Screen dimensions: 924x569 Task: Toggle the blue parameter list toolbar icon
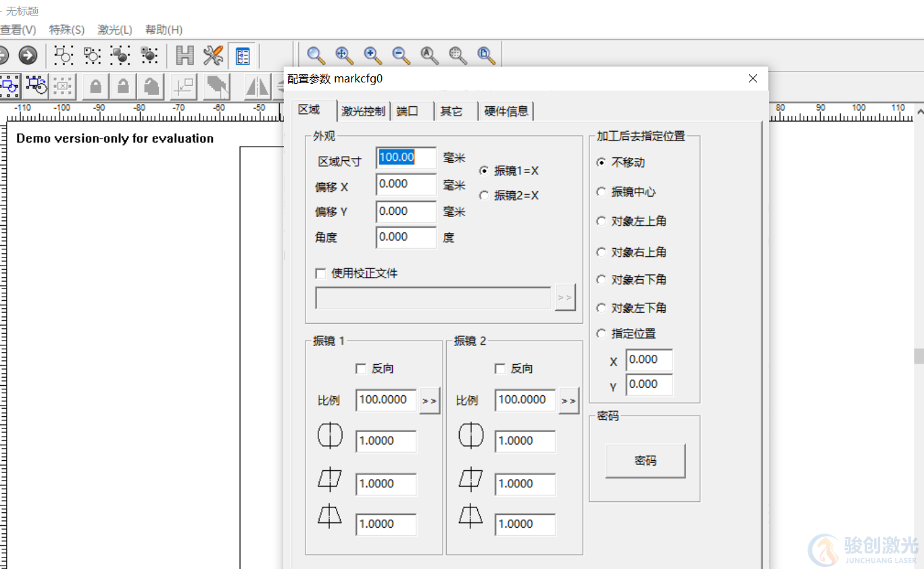click(x=242, y=55)
